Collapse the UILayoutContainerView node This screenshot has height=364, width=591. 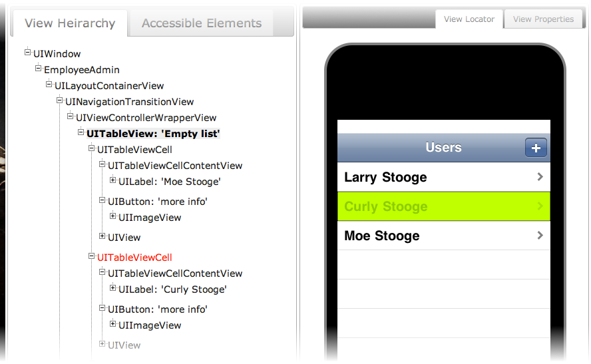49,84
